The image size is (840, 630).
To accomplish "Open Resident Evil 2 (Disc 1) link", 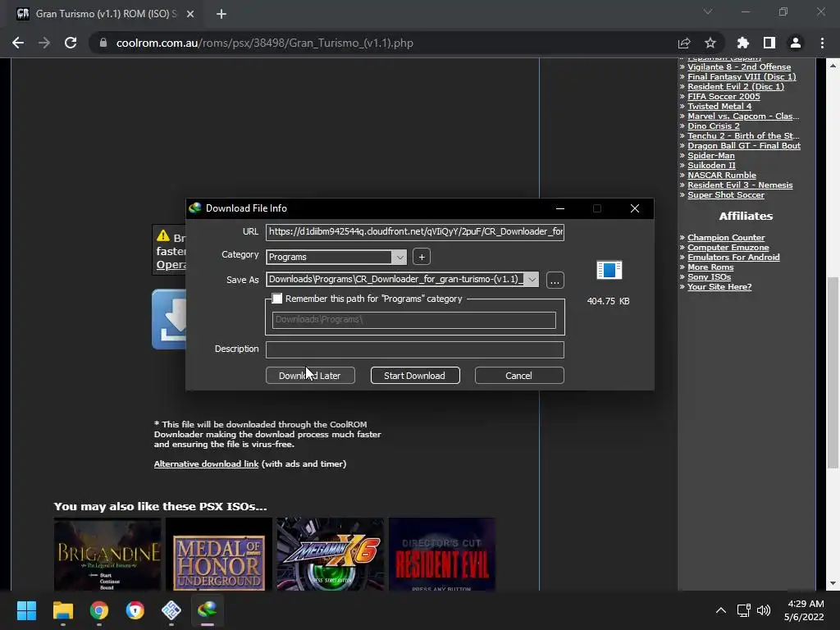I will (x=736, y=86).
